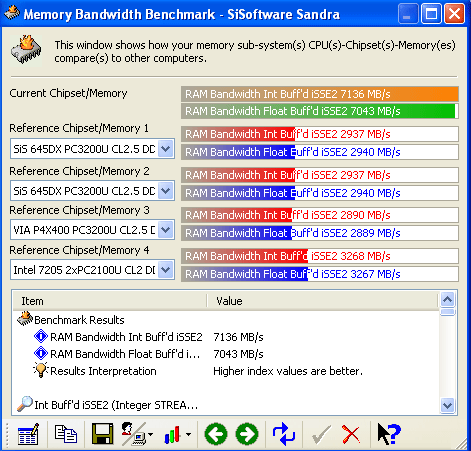The height and width of the screenshot is (451, 471).
Task: Save results with the floppy disk icon
Action: point(102,434)
